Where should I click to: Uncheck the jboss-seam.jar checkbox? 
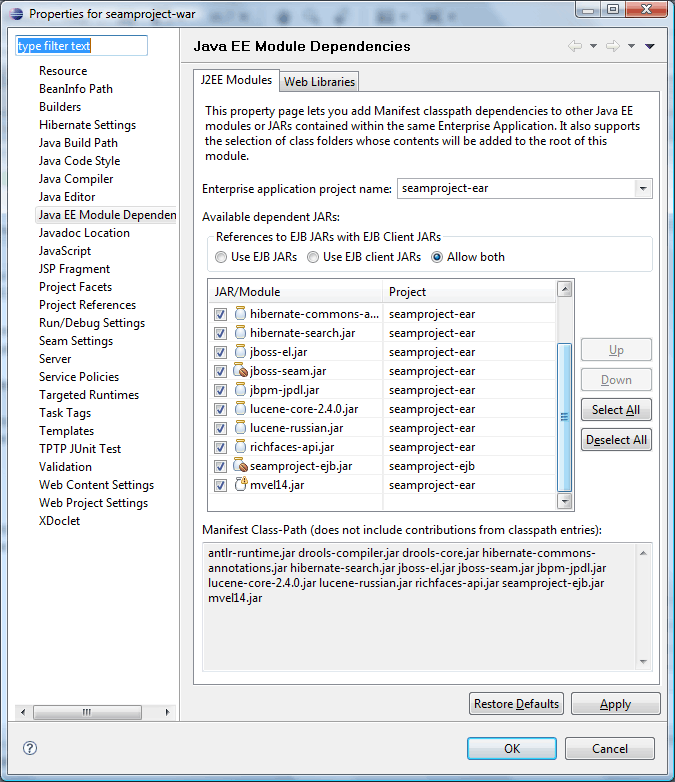pos(220,371)
